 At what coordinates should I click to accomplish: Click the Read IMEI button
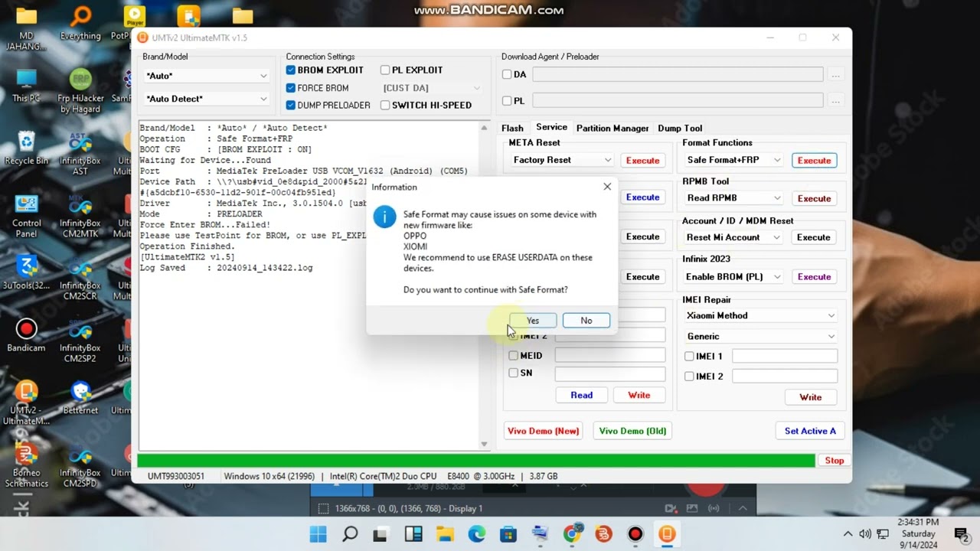pos(581,395)
